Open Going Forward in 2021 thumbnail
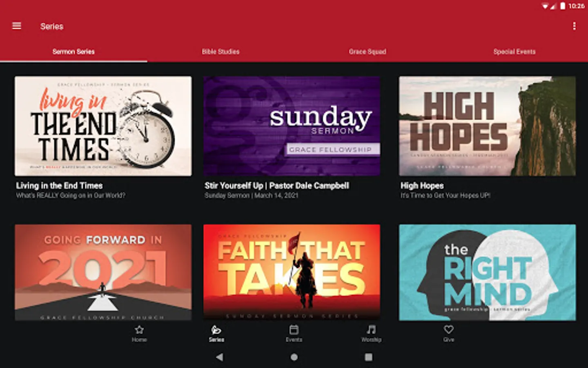This screenshot has height=368, width=588. (x=103, y=272)
